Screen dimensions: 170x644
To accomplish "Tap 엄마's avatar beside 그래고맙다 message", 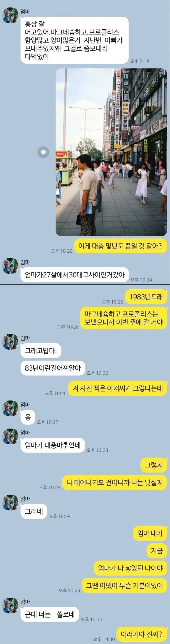I will [10, 342].
